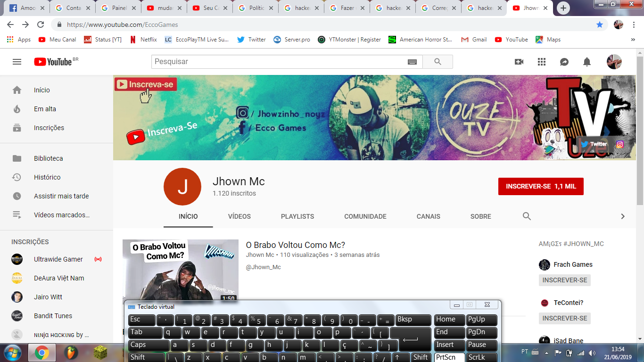Open DeAura Việt Nam subscription

(57, 278)
